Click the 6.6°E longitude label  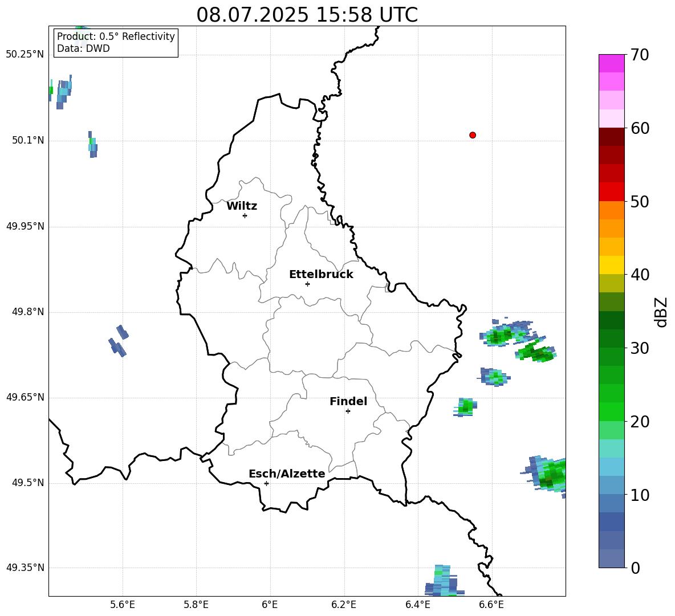491,605
